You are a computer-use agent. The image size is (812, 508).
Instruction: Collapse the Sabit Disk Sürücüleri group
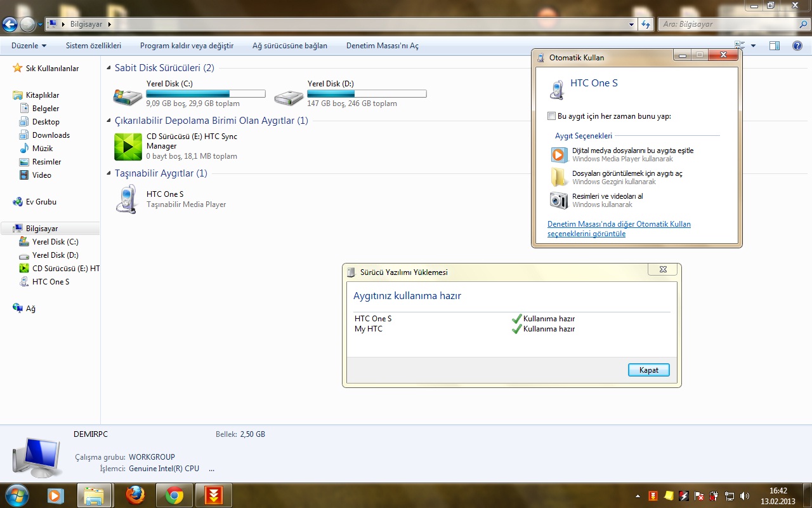(x=109, y=68)
